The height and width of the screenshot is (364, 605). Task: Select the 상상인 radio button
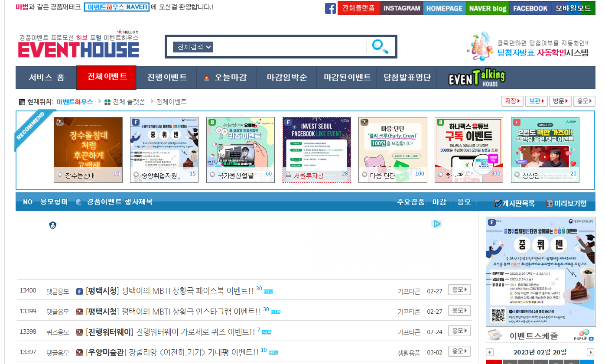(517, 175)
